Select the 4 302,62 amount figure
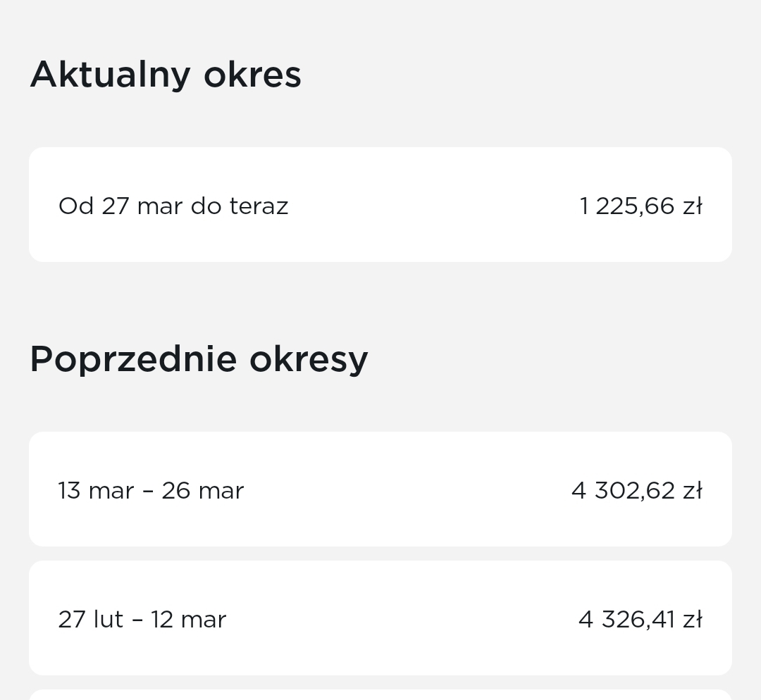This screenshot has height=700, width=761. (x=623, y=491)
